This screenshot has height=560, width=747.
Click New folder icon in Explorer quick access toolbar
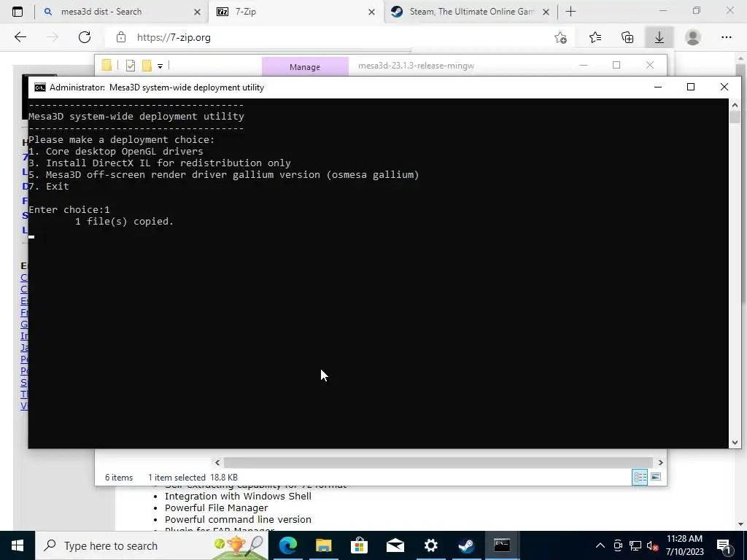[x=147, y=65]
